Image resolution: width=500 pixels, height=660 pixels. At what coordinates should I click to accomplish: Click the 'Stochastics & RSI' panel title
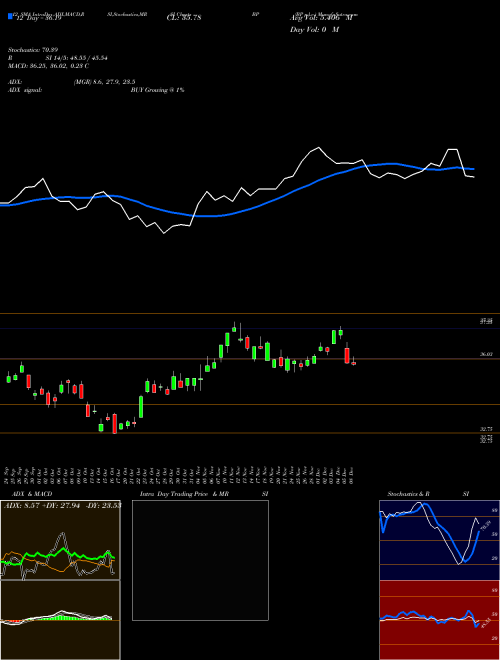click(428, 494)
